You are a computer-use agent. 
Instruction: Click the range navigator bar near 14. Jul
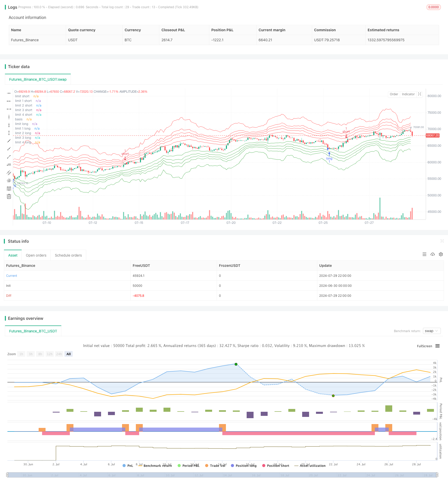227,475
